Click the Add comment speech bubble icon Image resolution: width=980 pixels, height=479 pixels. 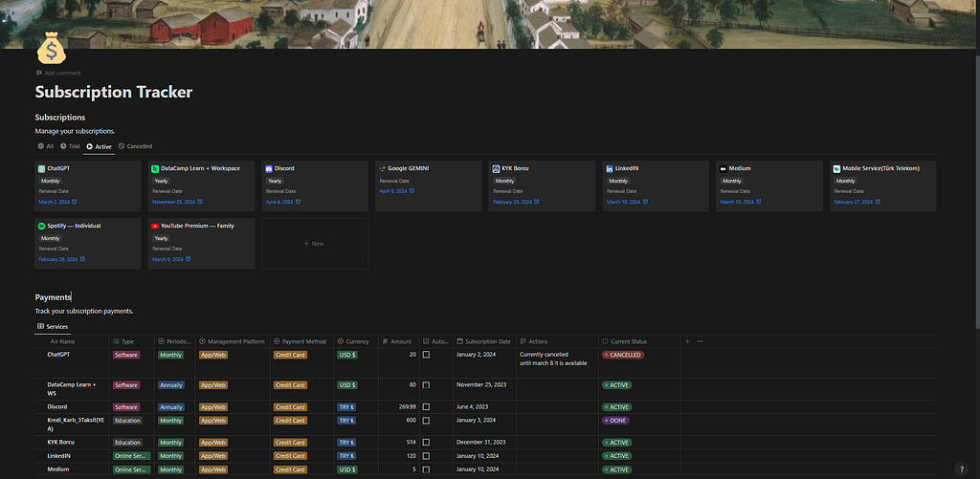pos(39,73)
